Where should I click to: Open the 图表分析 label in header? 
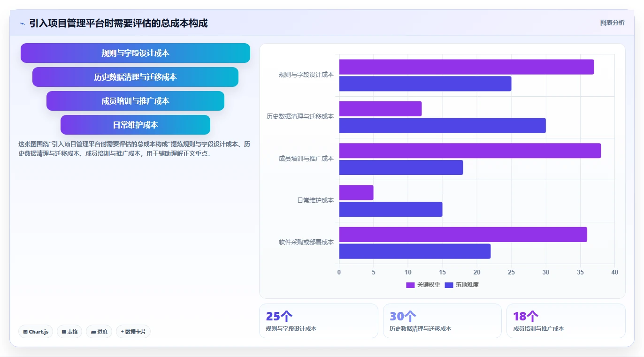click(612, 23)
